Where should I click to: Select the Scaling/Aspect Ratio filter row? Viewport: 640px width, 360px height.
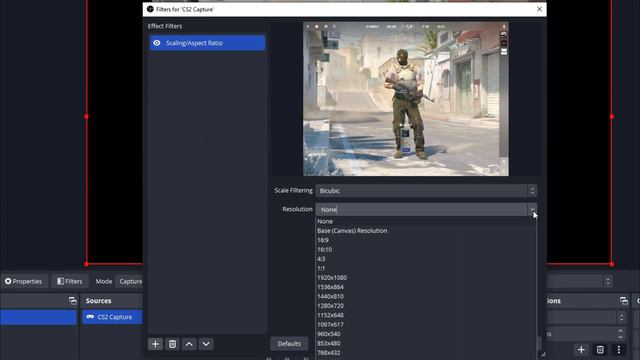207,43
